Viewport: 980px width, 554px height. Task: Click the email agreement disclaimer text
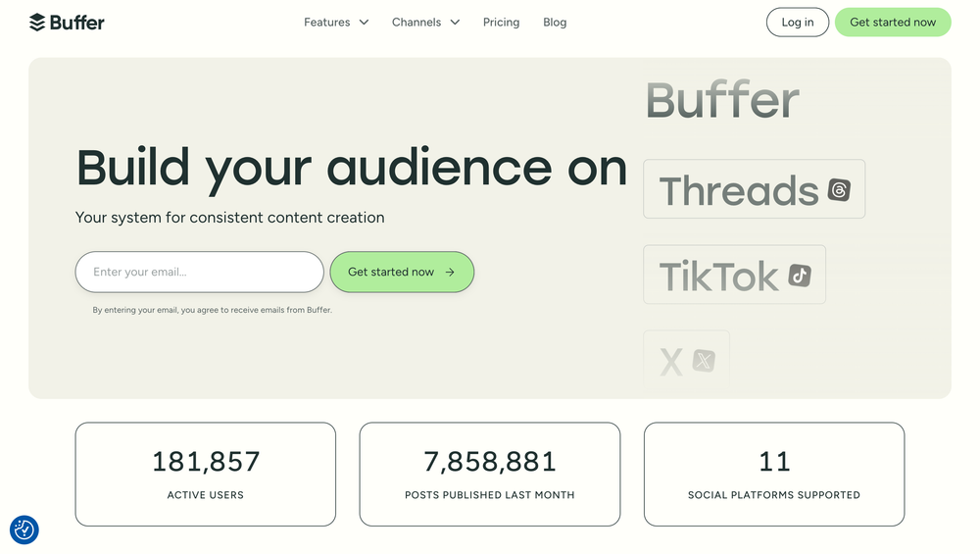point(213,310)
